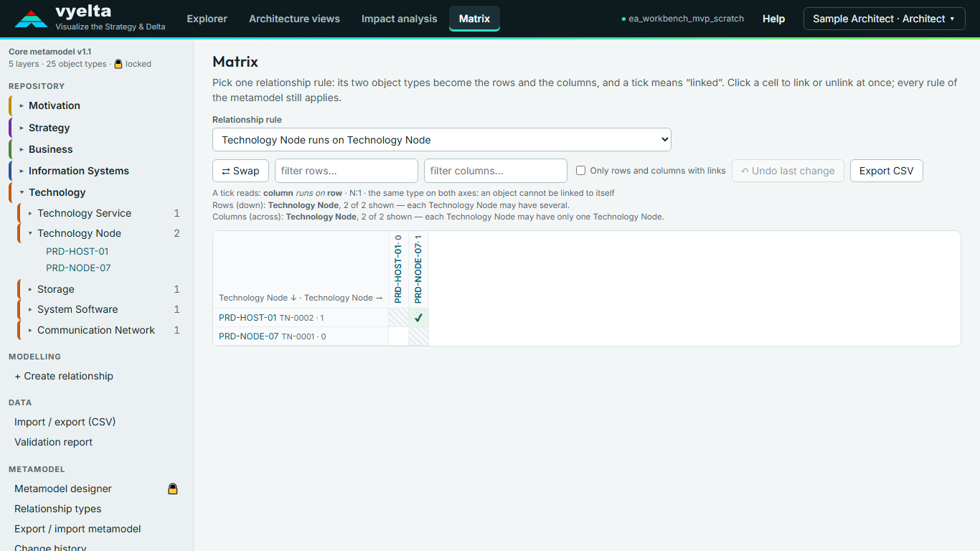Image resolution: width=980 pixels, height=551 pixels.
Task: Focus the filter rows field
Action: (x=347, y=171)
